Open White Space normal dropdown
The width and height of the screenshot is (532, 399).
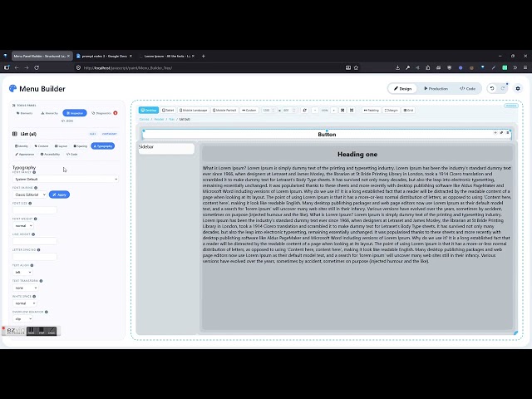click(24, 303)
